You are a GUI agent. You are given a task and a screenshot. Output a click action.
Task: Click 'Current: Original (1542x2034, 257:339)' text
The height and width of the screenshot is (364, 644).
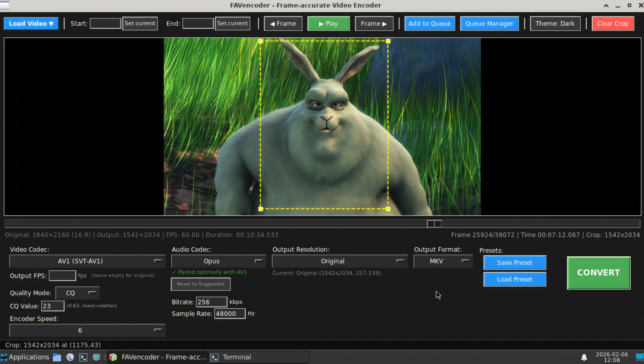(x=327, y=273)
